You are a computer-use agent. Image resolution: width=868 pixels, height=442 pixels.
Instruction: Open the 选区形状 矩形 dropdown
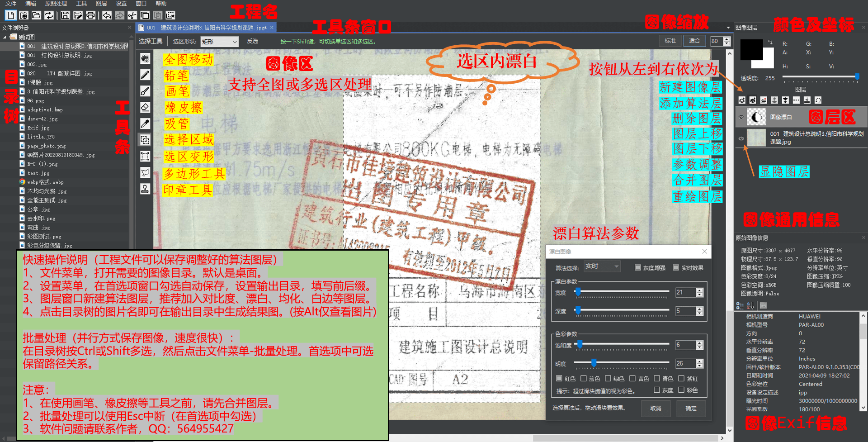tap(219, 42)
